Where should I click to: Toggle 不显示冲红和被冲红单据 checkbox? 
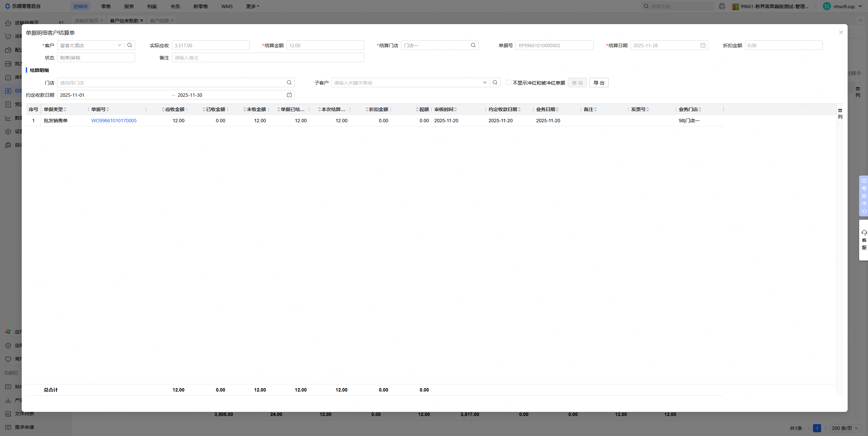point(508,83)
